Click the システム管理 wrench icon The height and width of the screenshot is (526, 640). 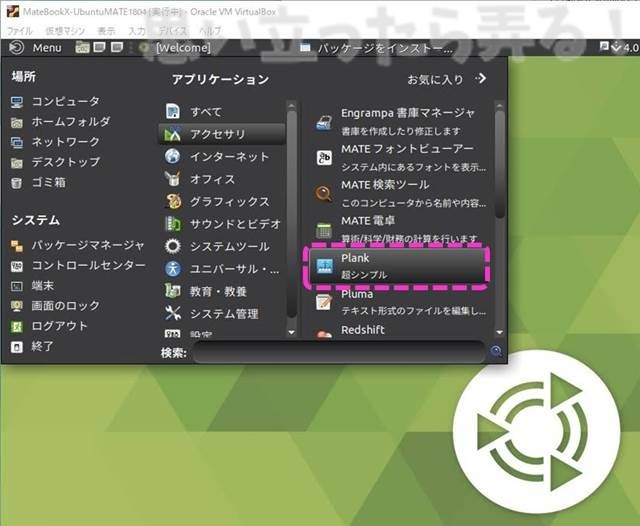pos(173,313)
